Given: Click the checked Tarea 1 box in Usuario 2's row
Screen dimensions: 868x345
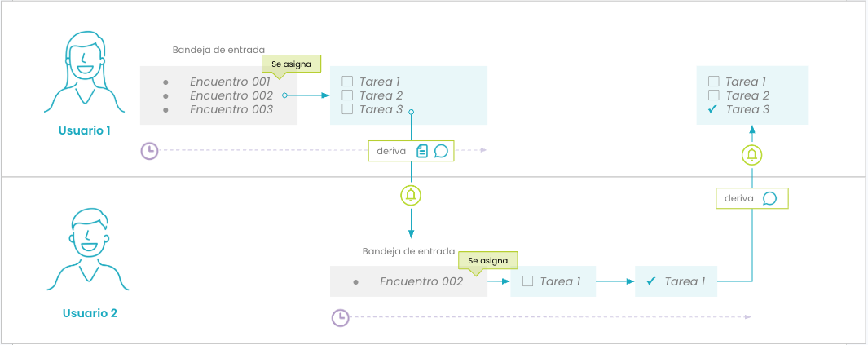Looking at the screenshot, I should pos(651,281).
